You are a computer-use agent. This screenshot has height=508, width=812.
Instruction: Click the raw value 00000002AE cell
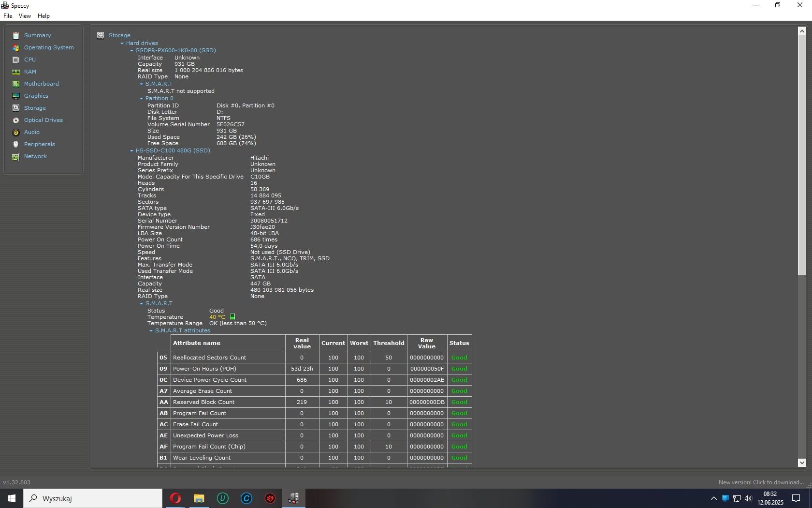point(427,380)
